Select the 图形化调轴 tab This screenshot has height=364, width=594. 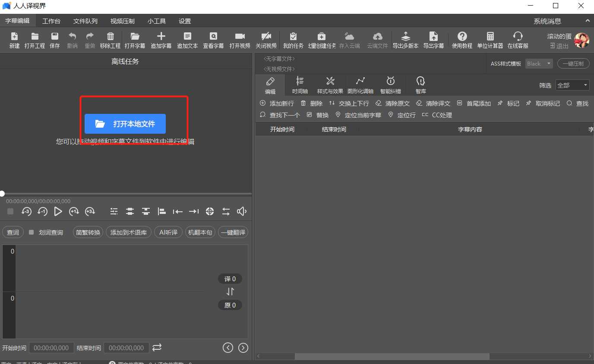pos(360,85)
